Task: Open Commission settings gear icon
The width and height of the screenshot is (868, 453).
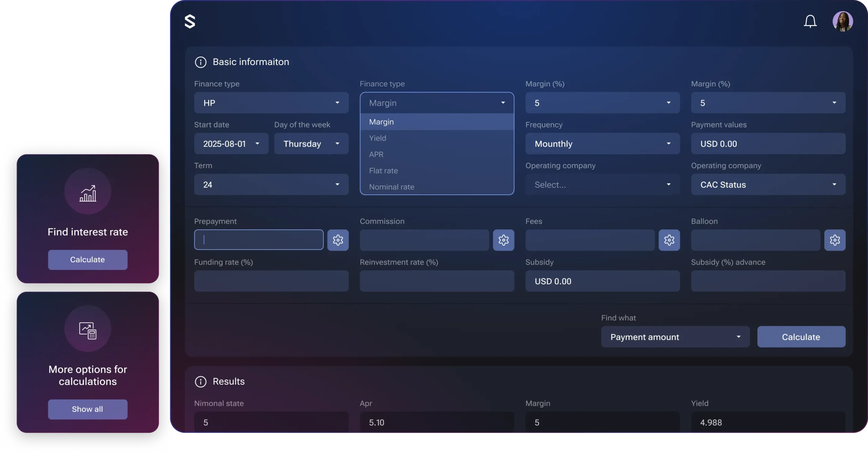Action: tap(504, 240)
